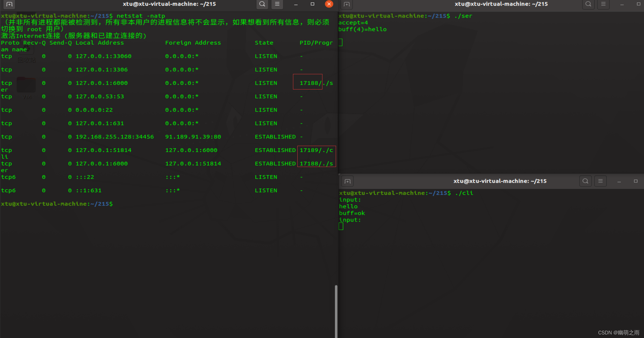Open new tab in netstat terminal
Viewport: 644px width, 338px height.
(9, 4)
